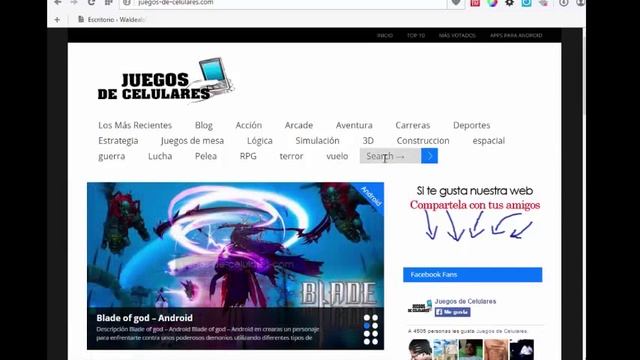Viewport: 640px width, 360px height.
Task: Click the red extension icon in the toolbar
Action: pyautogui.click(x=475, y=3)
